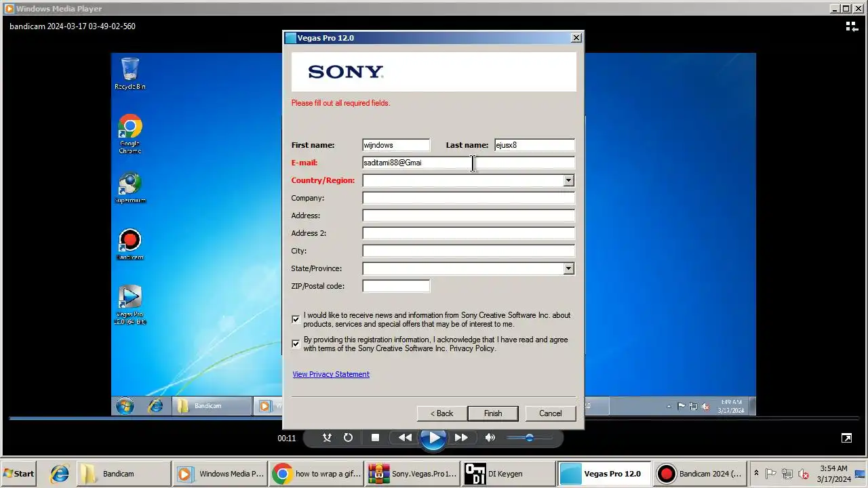Click the Last name field
The height and width of the screenshot is (488, 868).
(x=534, y=145)
